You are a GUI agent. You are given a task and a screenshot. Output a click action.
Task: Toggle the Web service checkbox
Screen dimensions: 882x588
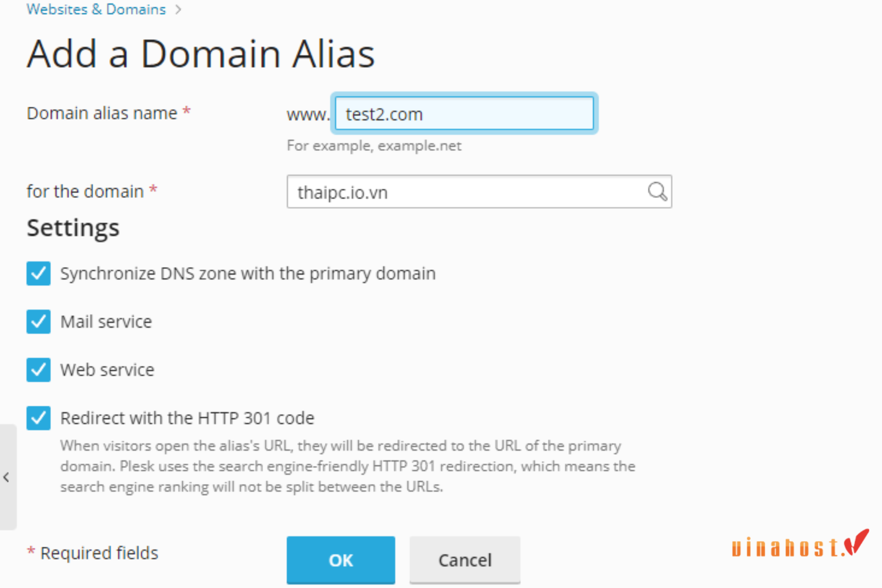[38, 369]
